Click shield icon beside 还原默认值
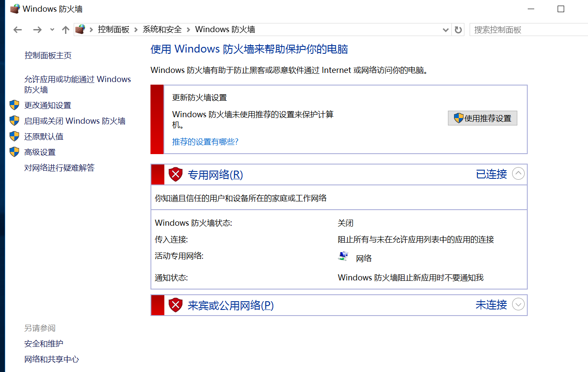This screenshot has height=372, width=588. coord(14,136)
